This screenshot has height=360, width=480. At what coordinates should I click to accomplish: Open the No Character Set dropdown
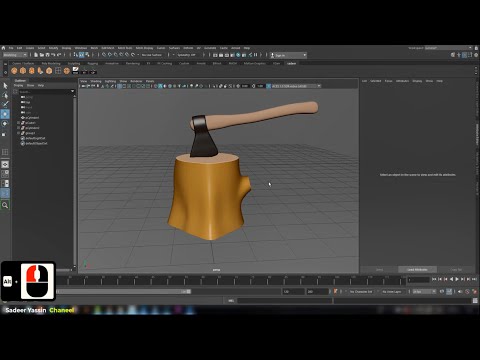pyautogui.click(x=361, y=292)
